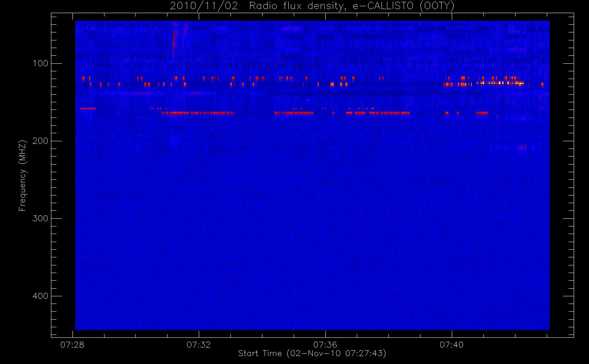Click the 400 frequency tick label

(x=40, y=296)
